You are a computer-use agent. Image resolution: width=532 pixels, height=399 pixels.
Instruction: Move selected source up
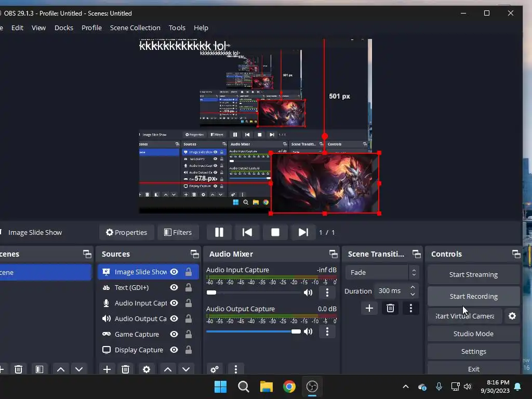[168, 369]
